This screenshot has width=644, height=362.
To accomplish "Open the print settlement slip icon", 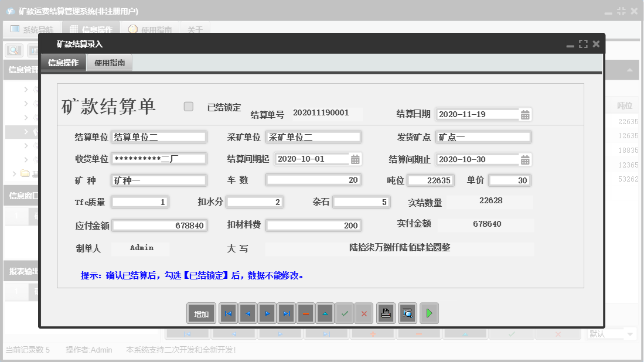I will click(x=386, y=313).
